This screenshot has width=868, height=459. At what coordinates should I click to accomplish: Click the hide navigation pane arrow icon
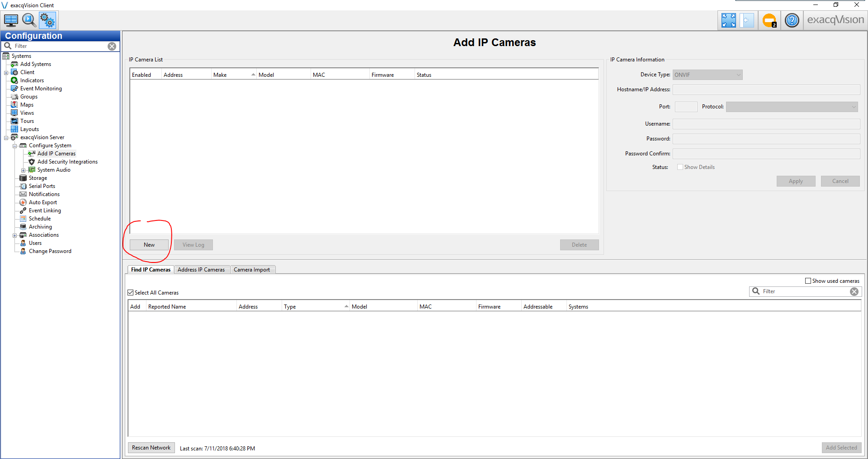pos(746,20)
